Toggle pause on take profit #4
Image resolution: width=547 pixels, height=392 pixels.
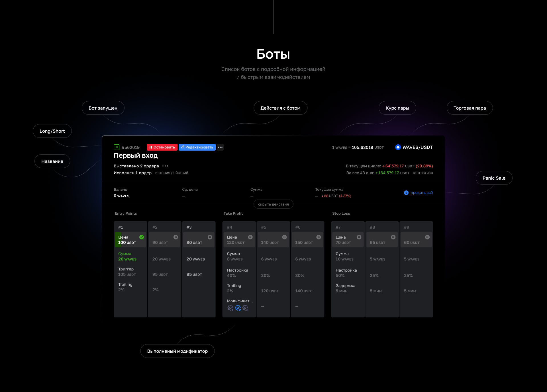pos(250,237)
